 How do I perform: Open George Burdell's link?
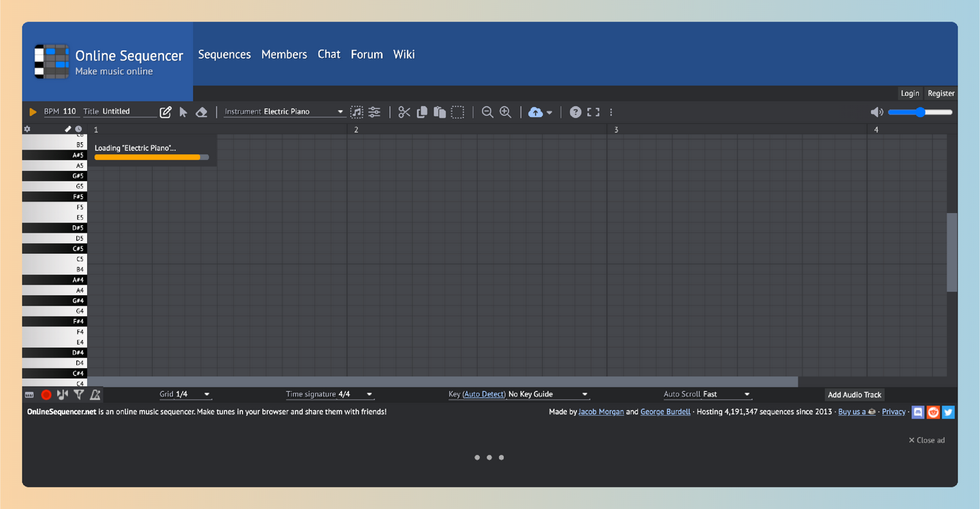coord(666,412)
